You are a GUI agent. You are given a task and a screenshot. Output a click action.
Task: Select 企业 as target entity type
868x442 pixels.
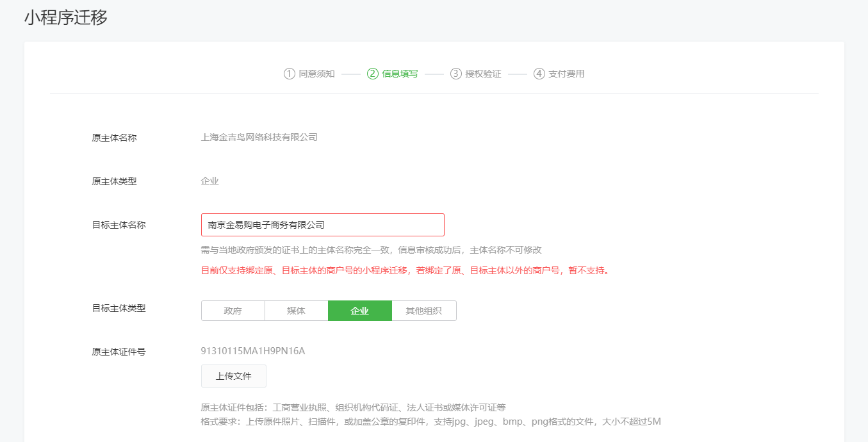(x=360, y=311)
